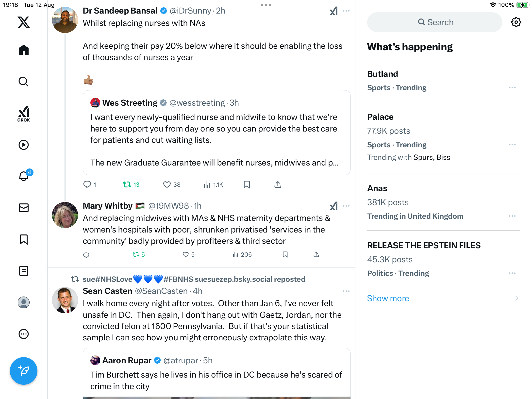Viewport: 532px width, 399px height.
Task: Go to the Home tab
Action: 24,50
